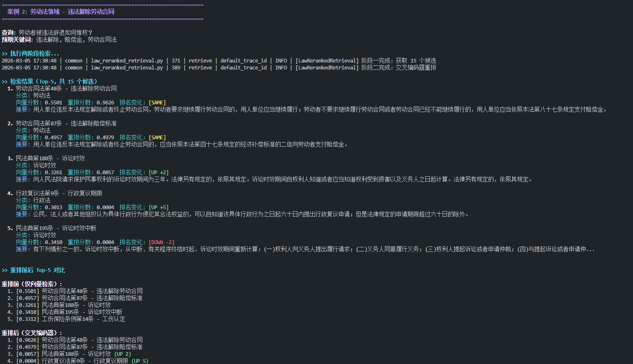The height and width of the screenshot is (364, 633).
Task: Click result 1 title '劳动合同法第48条 - 违法解除劳动合同'
Action: click(66, 88)
